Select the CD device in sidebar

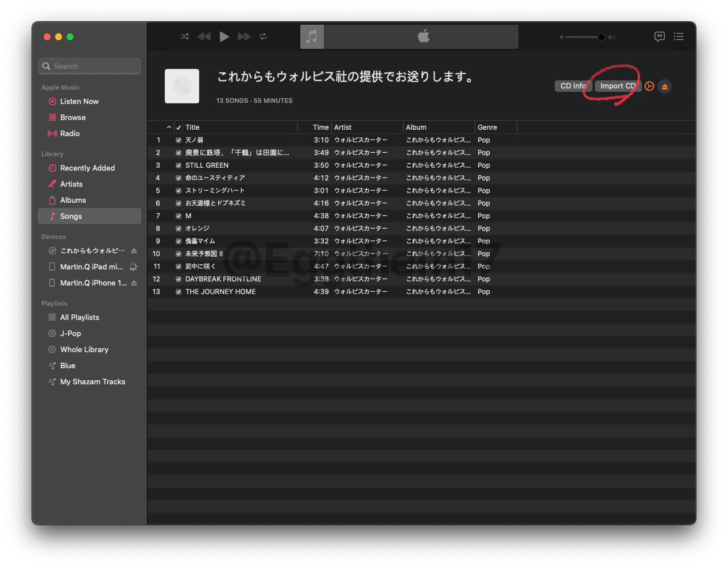click(x=86, y=250)
